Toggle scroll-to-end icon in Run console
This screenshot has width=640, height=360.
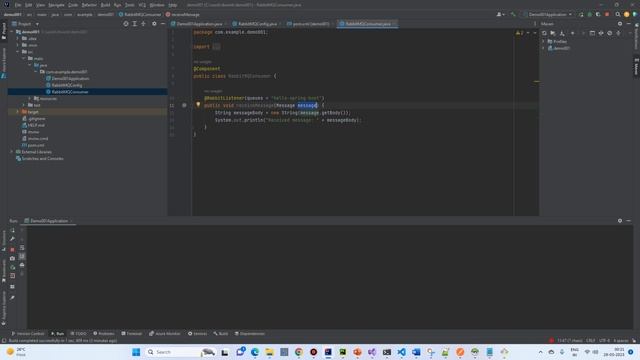pyautogui.click(x=22, y=256)
